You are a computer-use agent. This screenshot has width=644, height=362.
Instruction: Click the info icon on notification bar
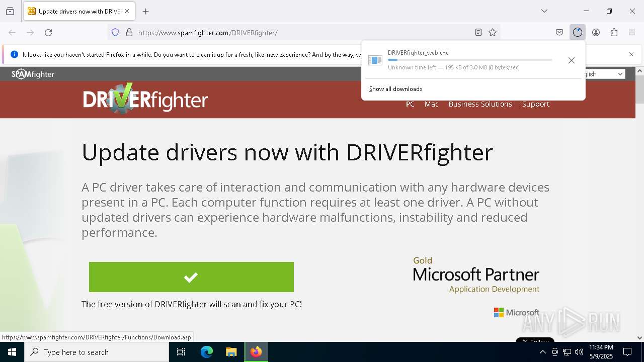tap(14, 54)
